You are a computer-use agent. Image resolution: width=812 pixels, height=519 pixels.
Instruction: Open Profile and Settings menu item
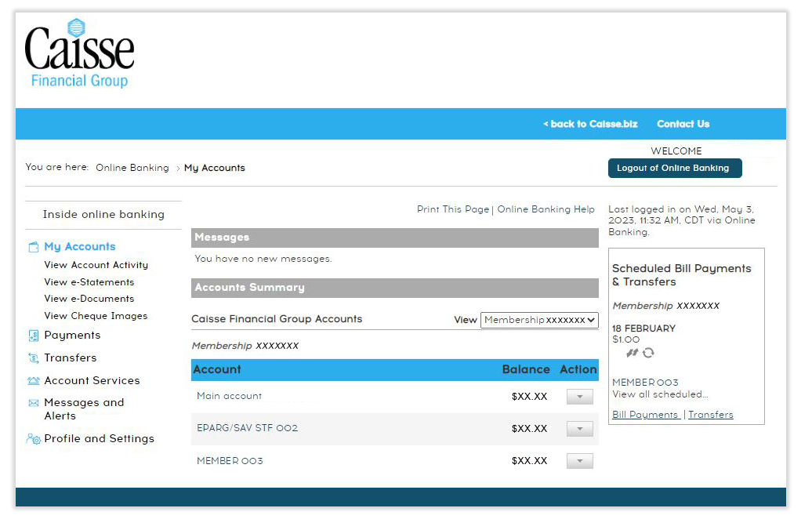click(100, 439)
